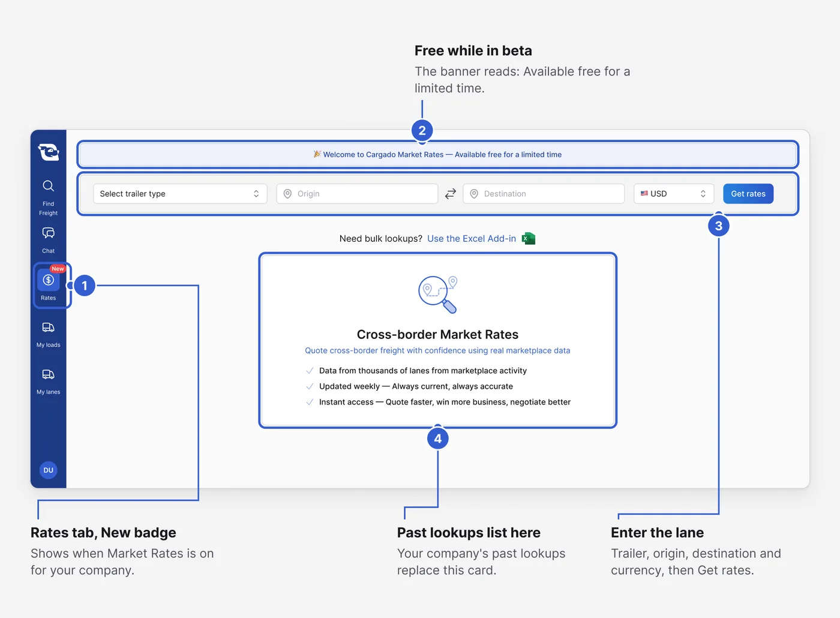Click 'Need bulk lookups?' text
The width and height of the screenshot is (840, 618).
[x=381, y=239]
